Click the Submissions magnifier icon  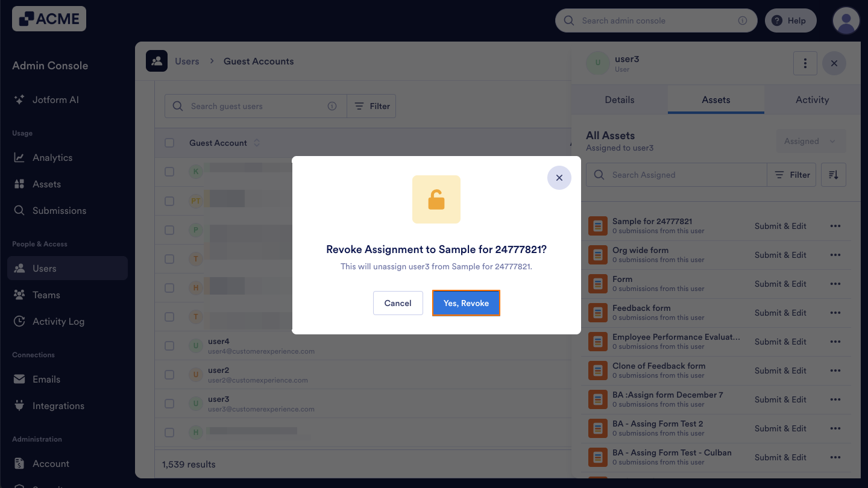point(20,210)
